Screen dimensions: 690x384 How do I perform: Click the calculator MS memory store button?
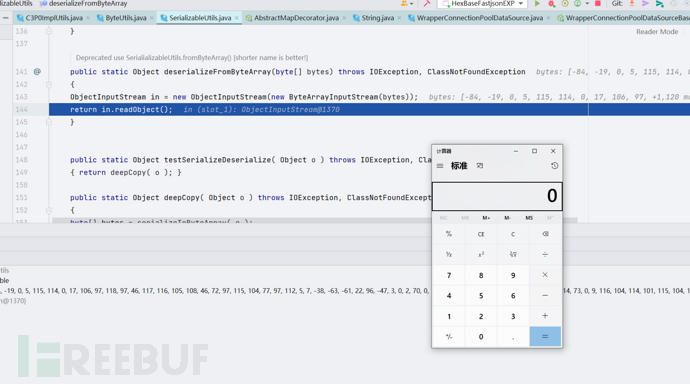(529, 218)
